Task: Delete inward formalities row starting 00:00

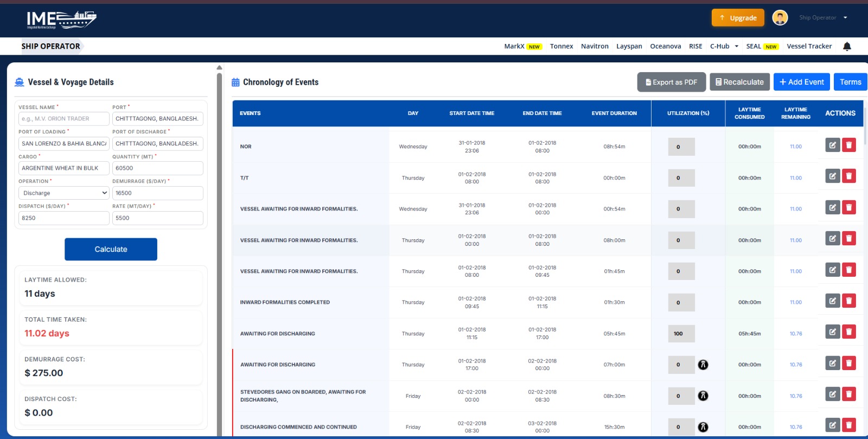Action: [x=849, y=238]
